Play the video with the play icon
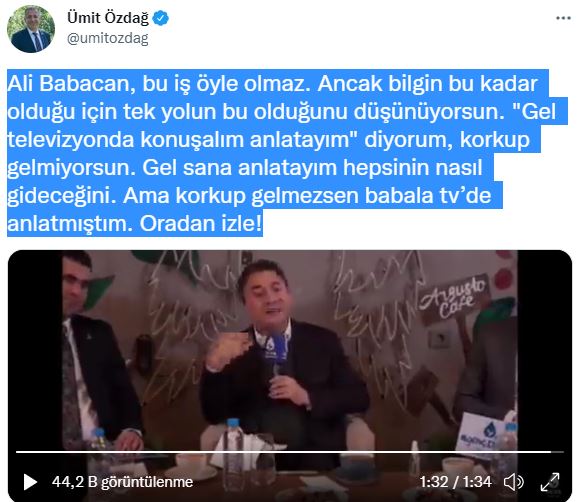This screenshot has height=502, width=580. [30, 482]
